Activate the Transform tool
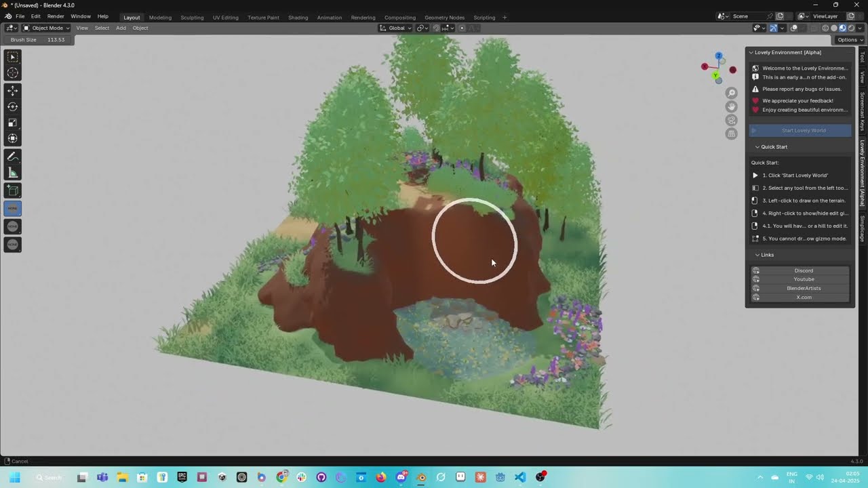868x488 pixels. [12, 138]
